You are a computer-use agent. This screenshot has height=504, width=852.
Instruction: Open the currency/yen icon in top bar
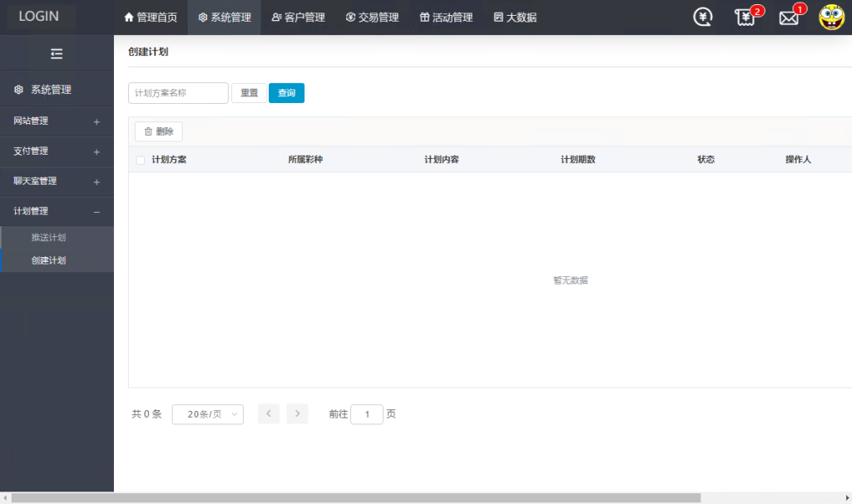(x=701, y=16)
